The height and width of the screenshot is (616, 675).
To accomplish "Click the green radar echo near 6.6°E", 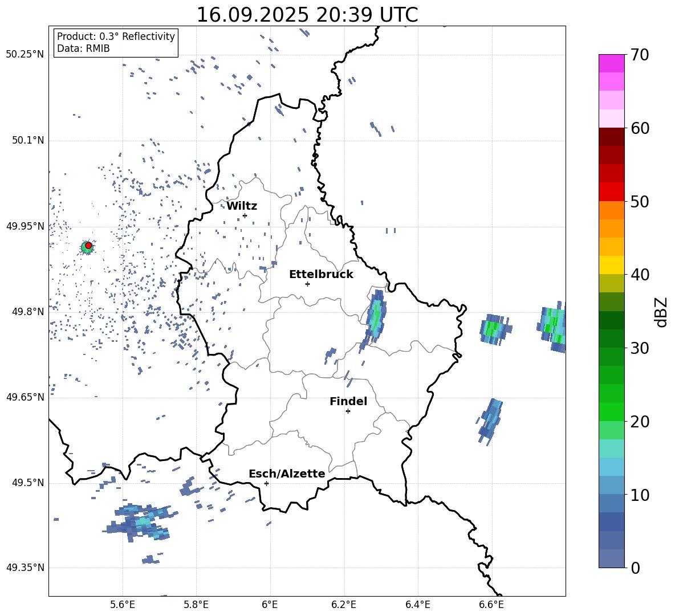I will click(495, 329).
